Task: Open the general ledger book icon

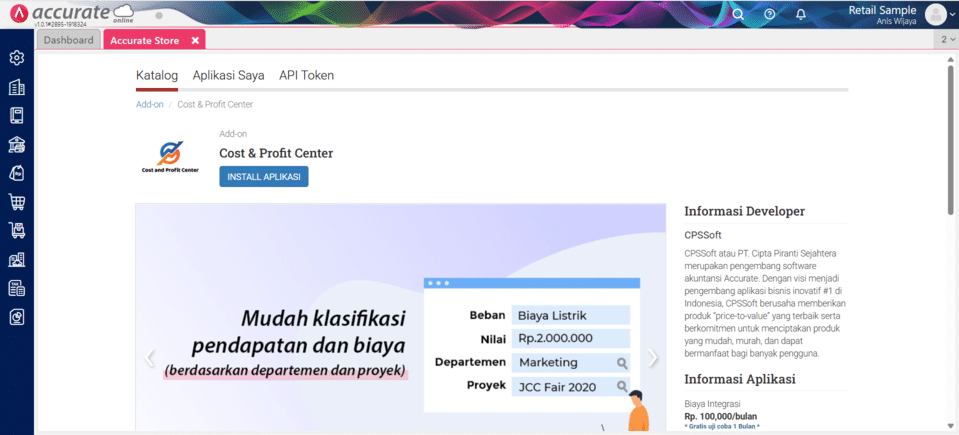Action: (x=17, y=116)
